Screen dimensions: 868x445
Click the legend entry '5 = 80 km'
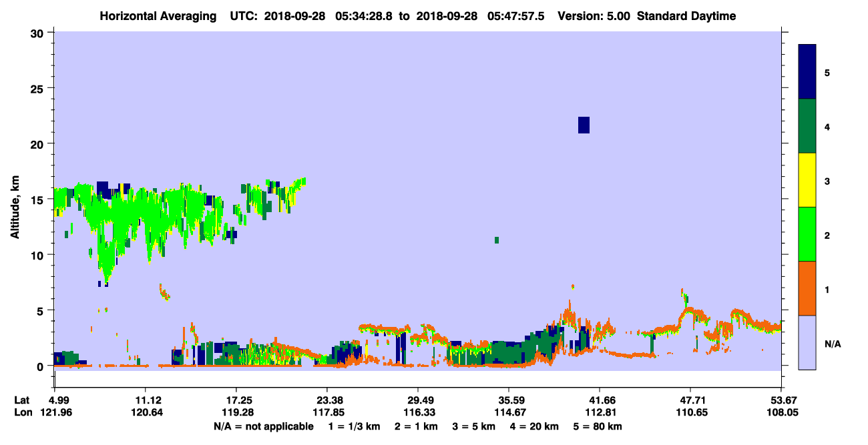pyautogui.click(x=597, y=426)
